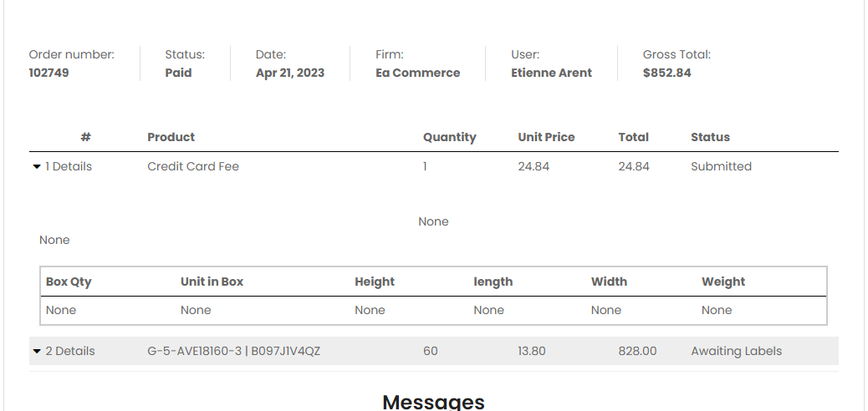Click user name Etienne Arent
The image size is (868, 411).
551,73
